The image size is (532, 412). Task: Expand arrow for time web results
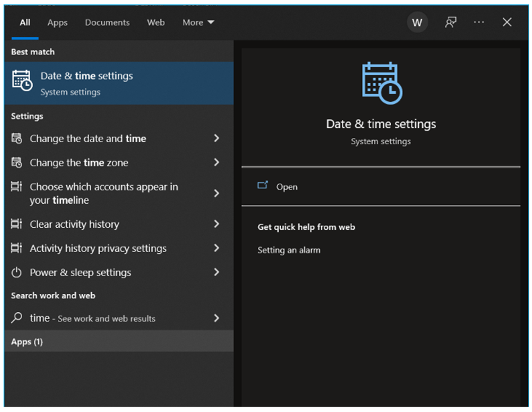217,318
